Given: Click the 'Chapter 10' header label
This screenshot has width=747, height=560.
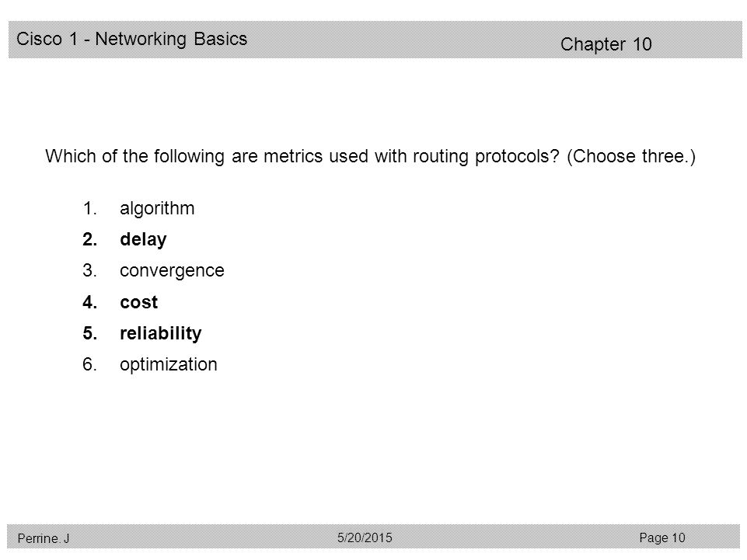Looking at the screenshot, I should click(606, 44).
